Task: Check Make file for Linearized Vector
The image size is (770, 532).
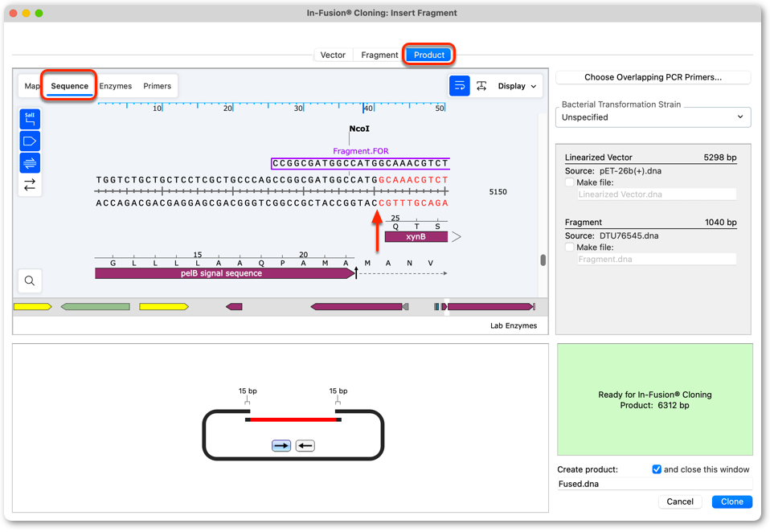Action: 570,182
